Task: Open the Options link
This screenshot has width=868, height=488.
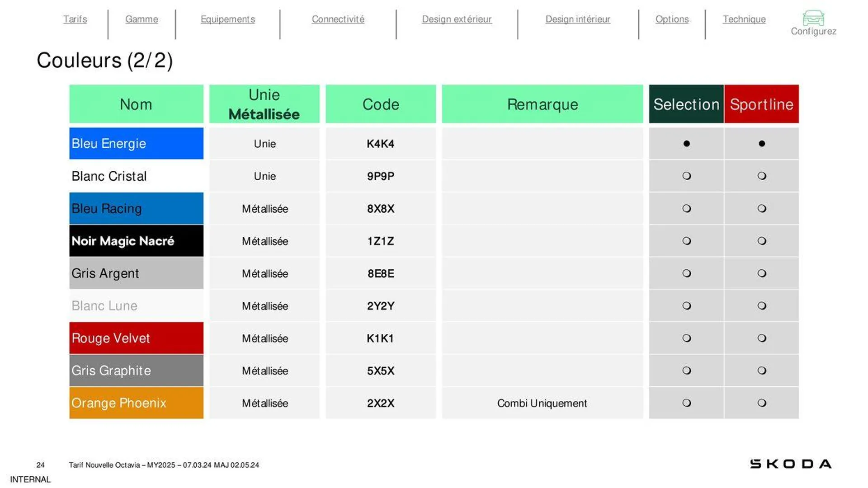Action: (x=672, y=19)
